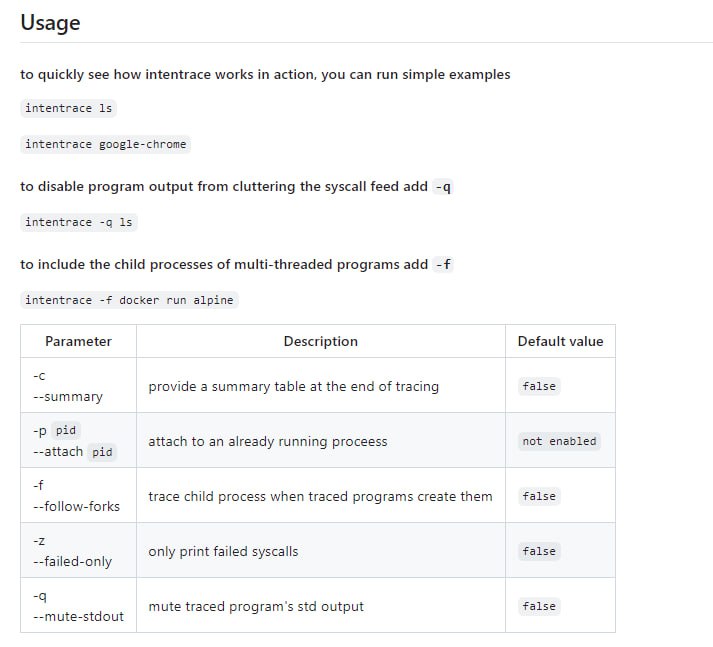This screenshot has height=647, width=713.
Task: Click 'only print failed syscalls' description
Action: [x=223, y=551]
